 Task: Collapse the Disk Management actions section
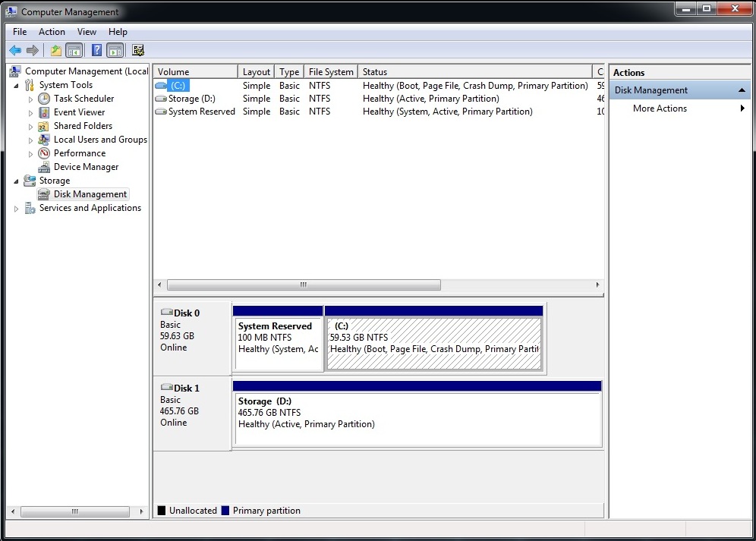(x=742, y=90)
